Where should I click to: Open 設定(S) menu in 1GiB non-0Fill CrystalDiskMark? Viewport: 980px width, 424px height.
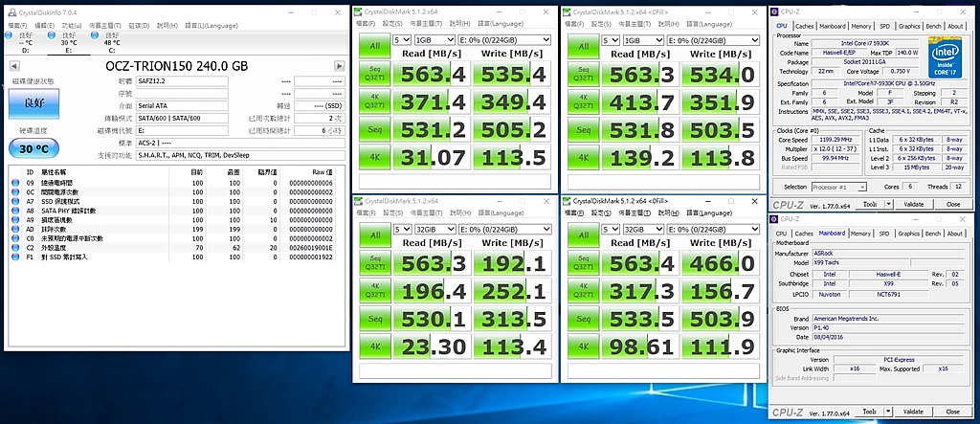pos(391,24)
